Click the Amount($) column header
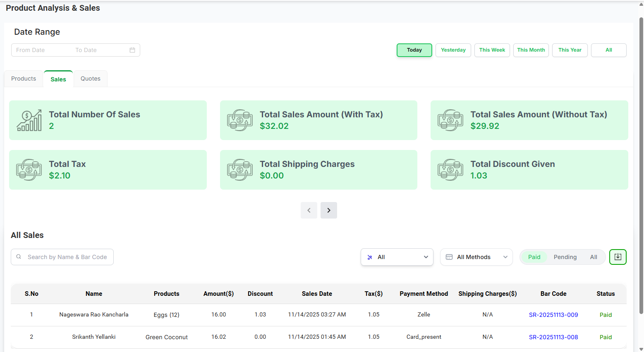Image resolution: width=644 pixels, height=352 pixels. tap(218, 294)
